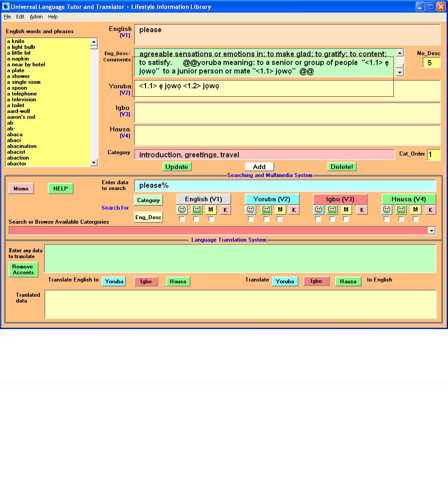This screenshot has width=448, height=498.
Task: Click the green smiley icon under Yoruba (V2)
Action: tap(266, 210)
